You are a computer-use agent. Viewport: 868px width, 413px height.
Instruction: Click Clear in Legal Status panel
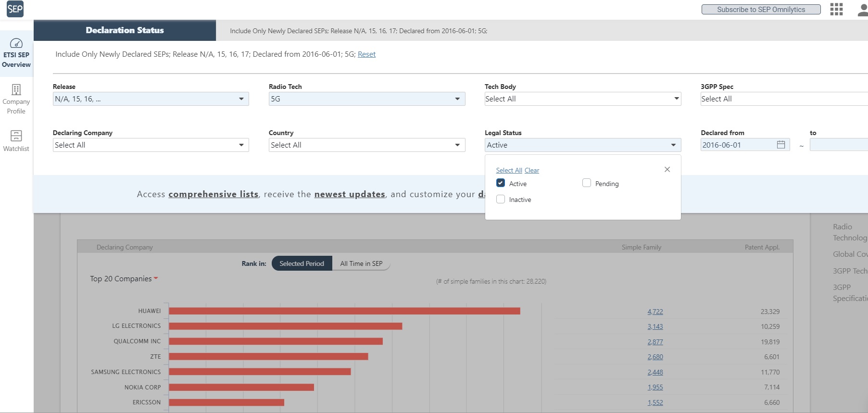tap(532, 170)
